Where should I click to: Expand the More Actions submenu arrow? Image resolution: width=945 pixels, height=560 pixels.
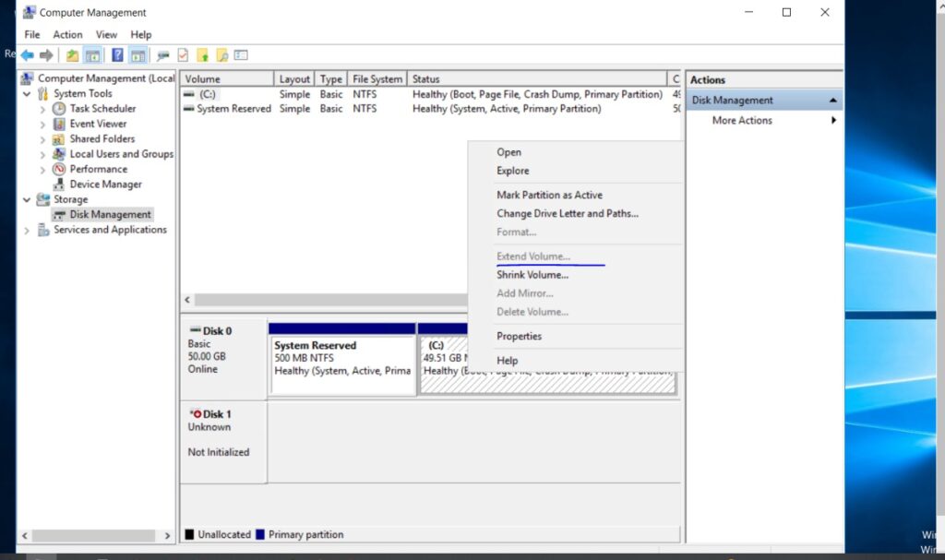[833, 120]
